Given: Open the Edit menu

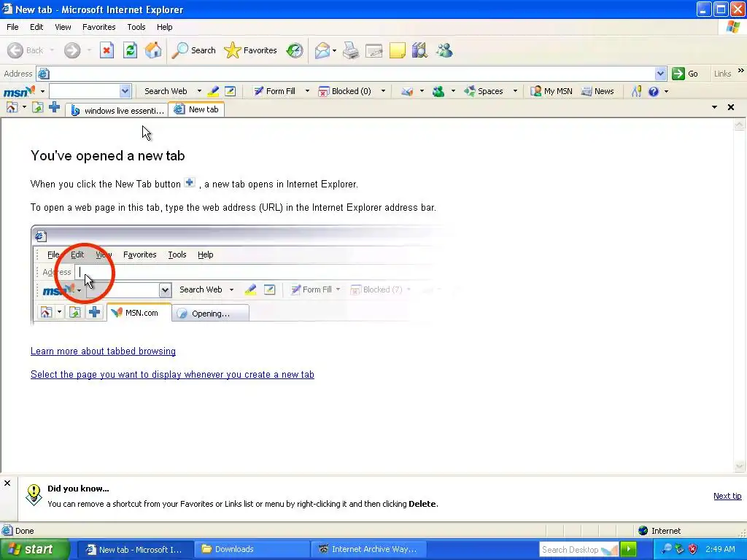Looking at the screenshot, I should pyautogui.click(x=36, y=27).
